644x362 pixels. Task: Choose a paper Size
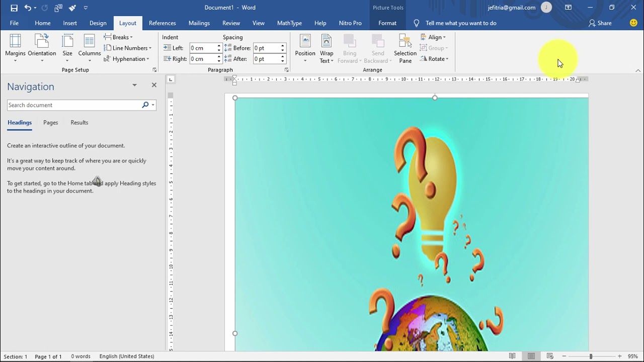point(67,48)
